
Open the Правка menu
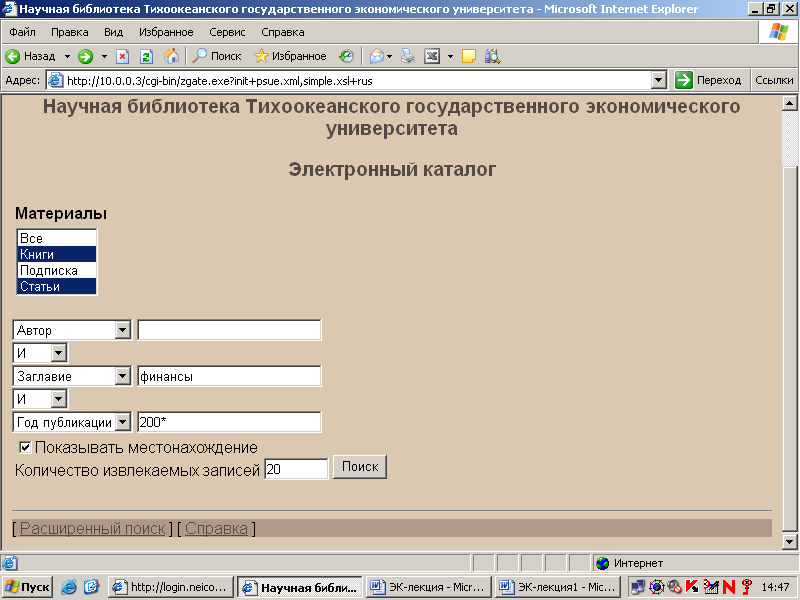69,32
